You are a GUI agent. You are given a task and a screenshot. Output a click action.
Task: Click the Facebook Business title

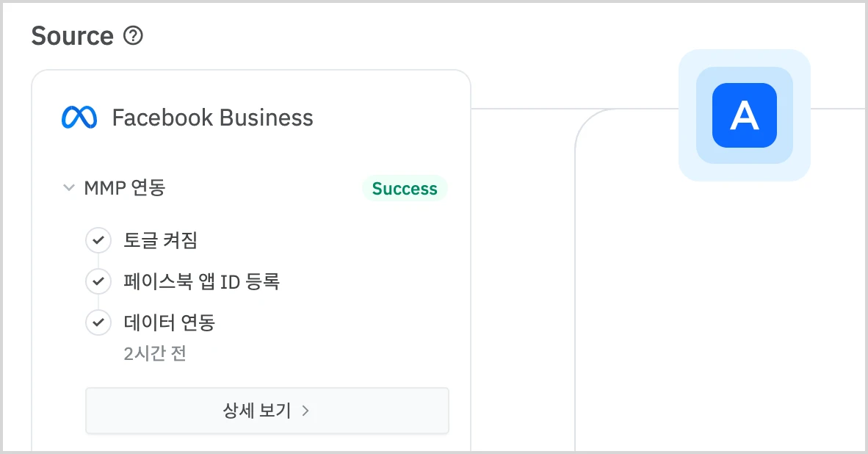coord(212,118)
